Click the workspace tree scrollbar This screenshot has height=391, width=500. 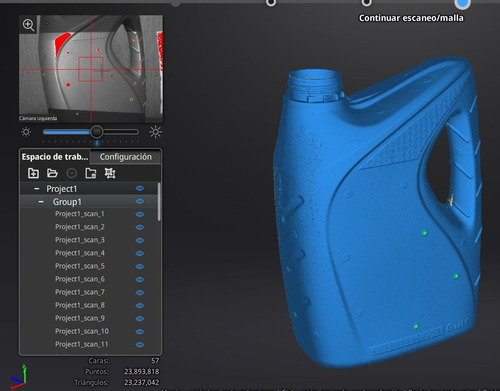159,202
